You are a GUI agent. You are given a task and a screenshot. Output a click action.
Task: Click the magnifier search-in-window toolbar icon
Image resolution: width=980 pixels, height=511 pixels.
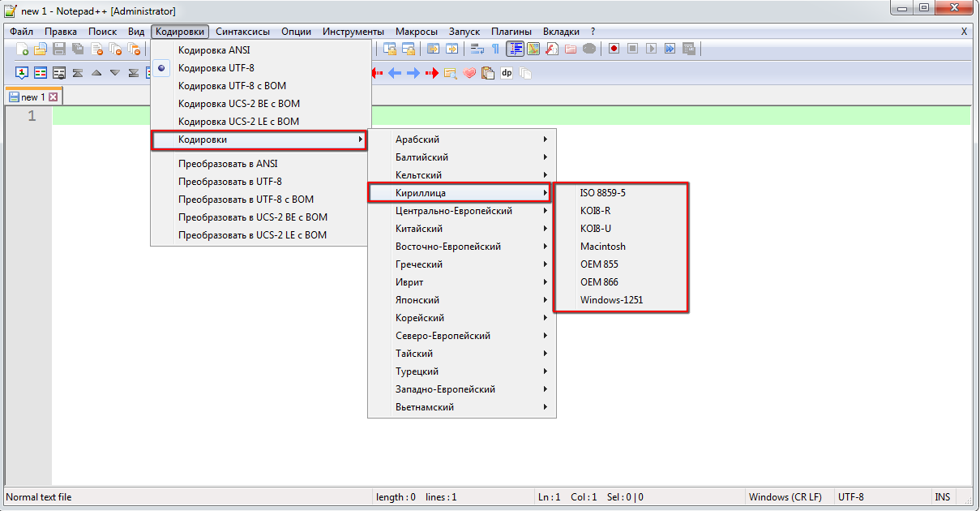tap(450, 73)
